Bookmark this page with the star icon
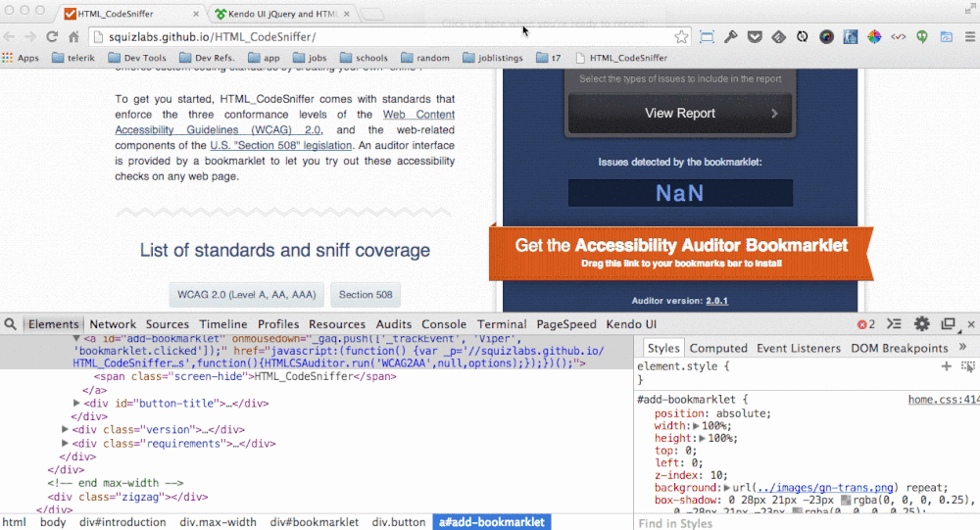This screenshot has height=530, width=980. point(681,37)
